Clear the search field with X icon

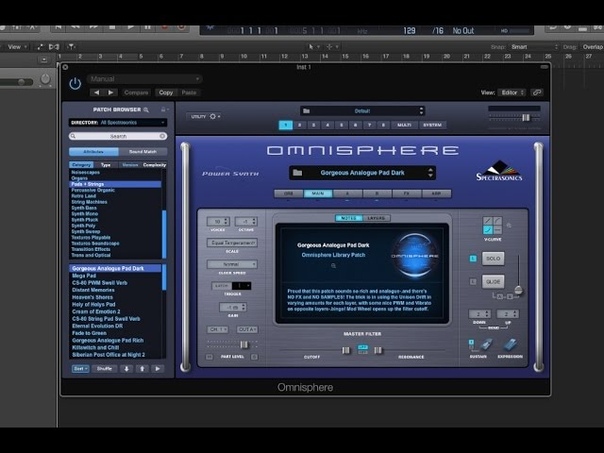click(x=163, y=136)
